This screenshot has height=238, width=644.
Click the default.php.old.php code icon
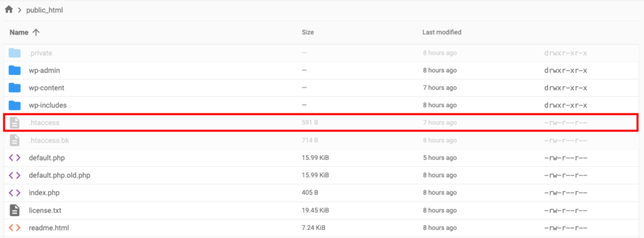[15, 175]
